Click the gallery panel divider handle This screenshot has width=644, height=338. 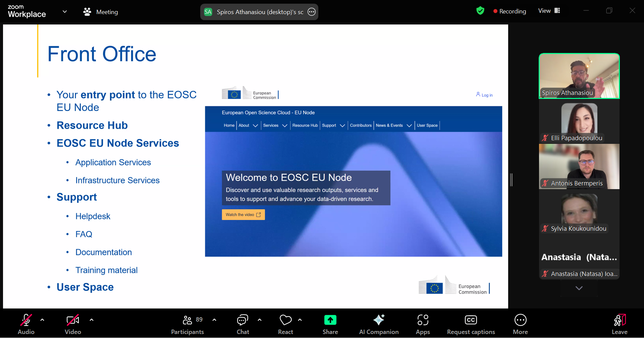(511, 180)
